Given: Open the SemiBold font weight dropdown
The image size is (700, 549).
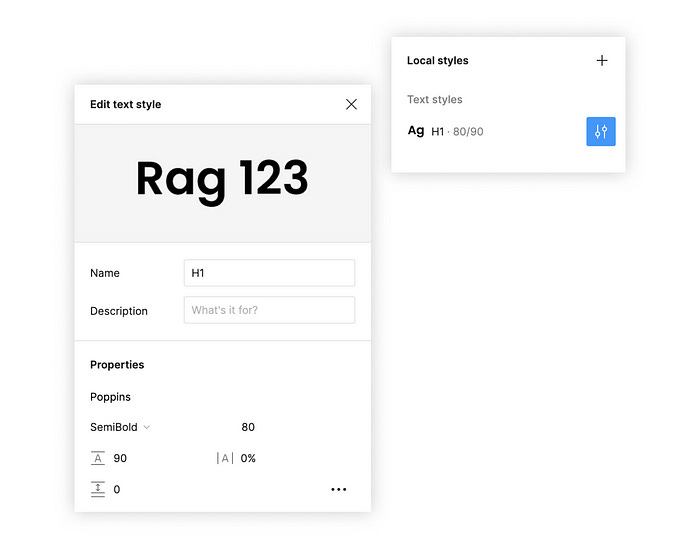Looking at the screenshot, I should point(120,427).
